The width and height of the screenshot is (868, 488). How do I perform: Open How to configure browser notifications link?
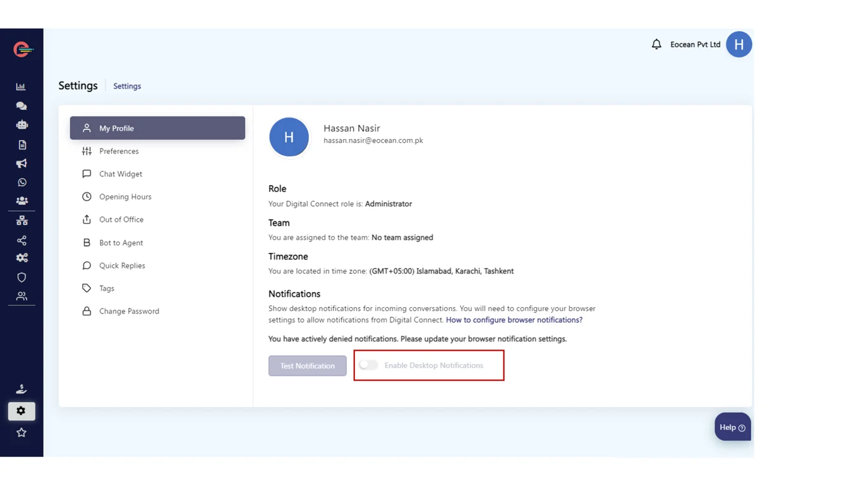pos(514,320)
